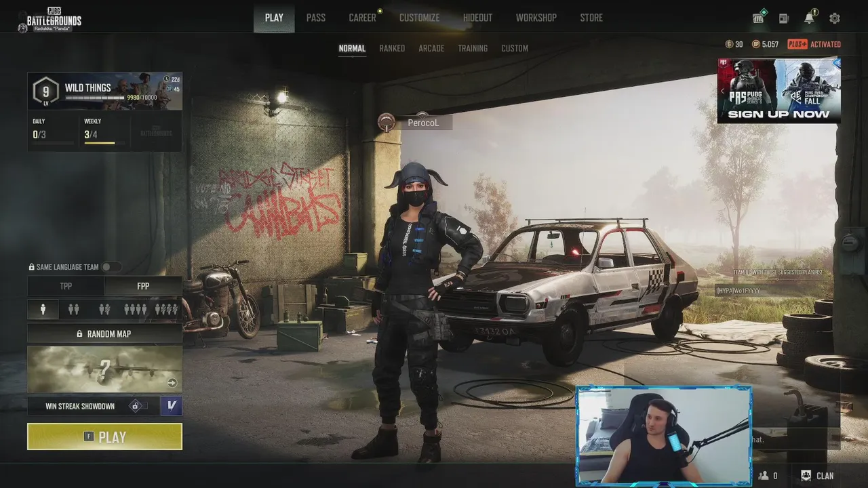Click the weekly missions progress bar

104,143
